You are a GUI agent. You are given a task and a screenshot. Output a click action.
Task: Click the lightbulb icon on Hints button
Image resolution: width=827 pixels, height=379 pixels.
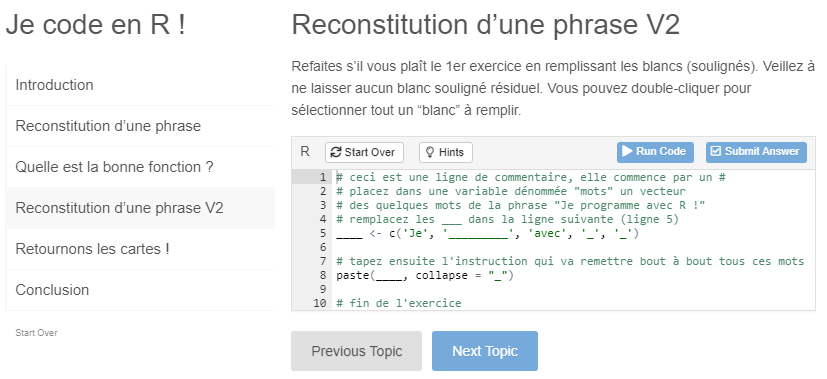coord(430,152)
